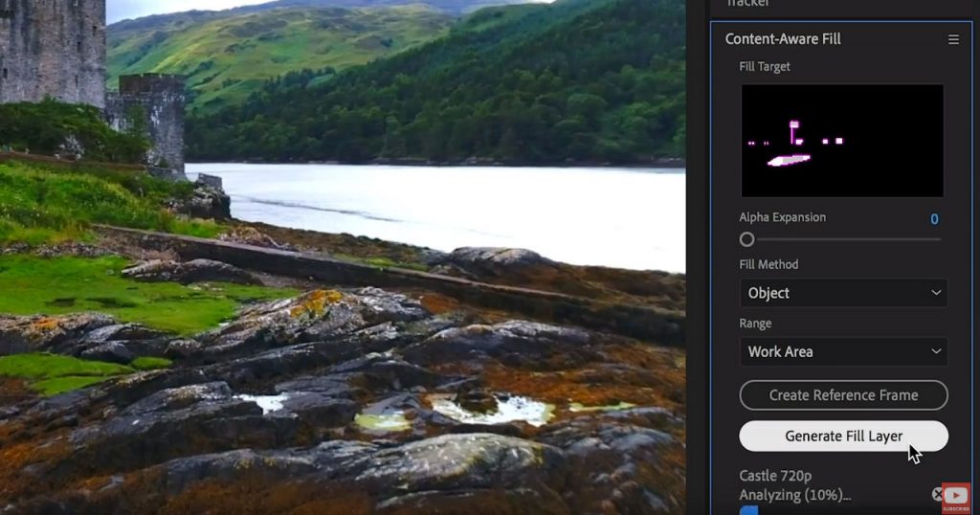Click the Create Reference Frame button
Image resolution: width=980 pixels, height=515 pixels.
click(843, 395)
